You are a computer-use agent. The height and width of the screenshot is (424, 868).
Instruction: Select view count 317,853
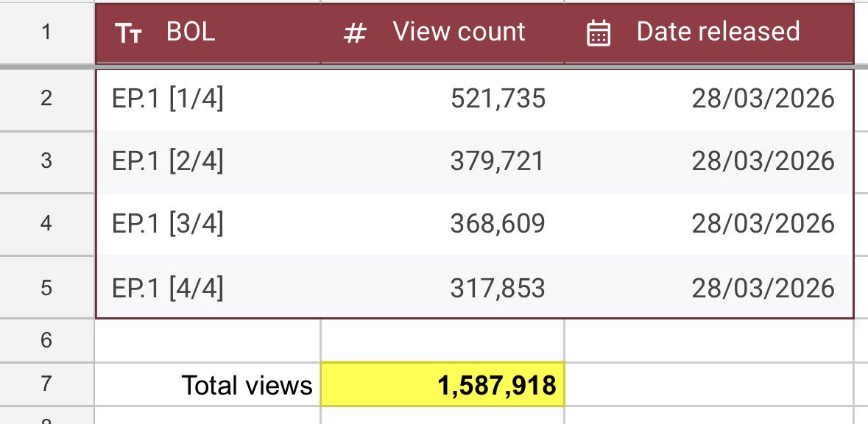tap(442, 288)
